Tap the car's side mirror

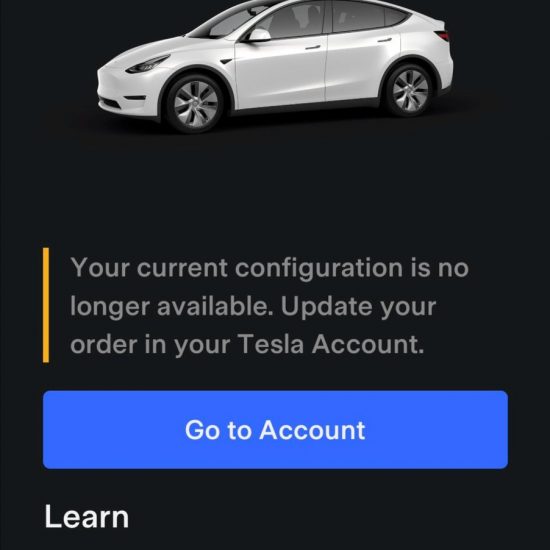point(257,36)
